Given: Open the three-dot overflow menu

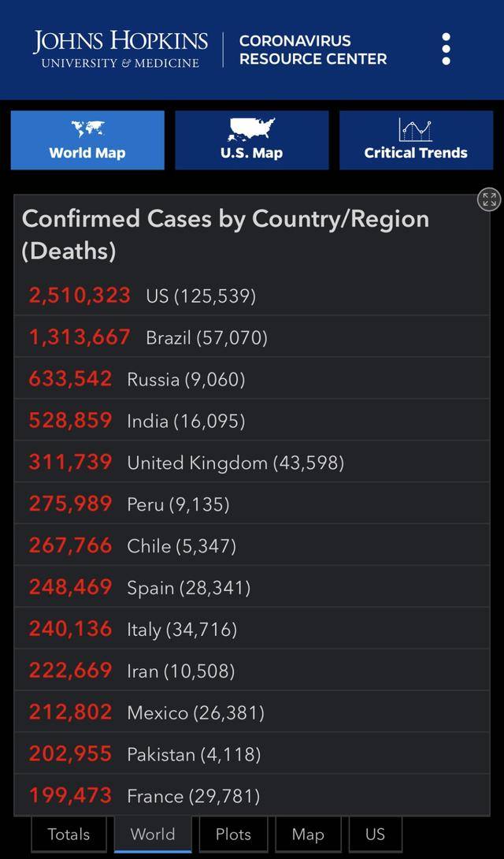Looking at the screenshot, I should pyautogui.click(x=447, y=49).
